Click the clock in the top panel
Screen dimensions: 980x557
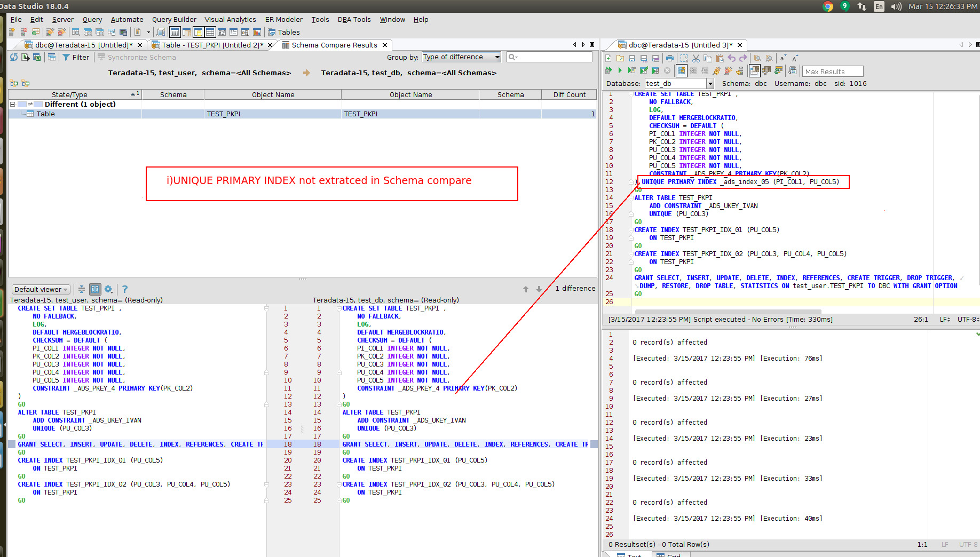tap(943, 6)
